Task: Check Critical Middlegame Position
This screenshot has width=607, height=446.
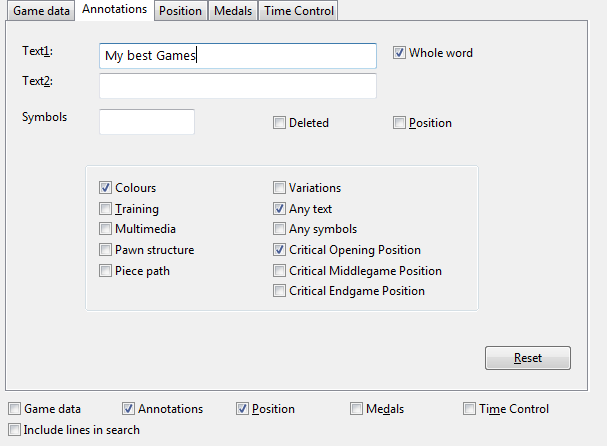Action: (280, 271)
